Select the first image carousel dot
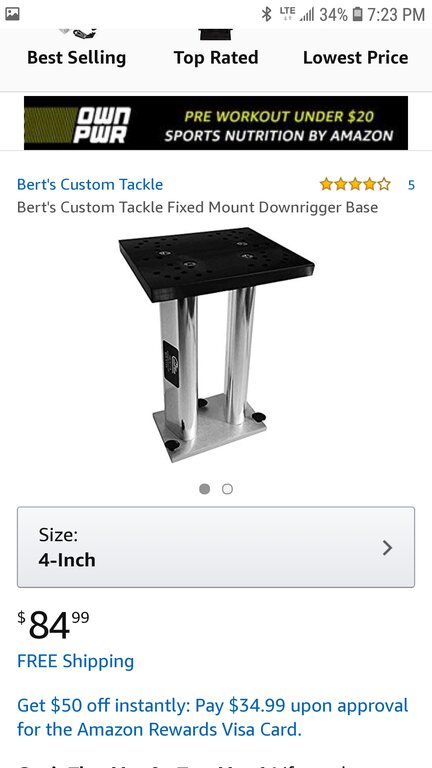 click(205, 489)
